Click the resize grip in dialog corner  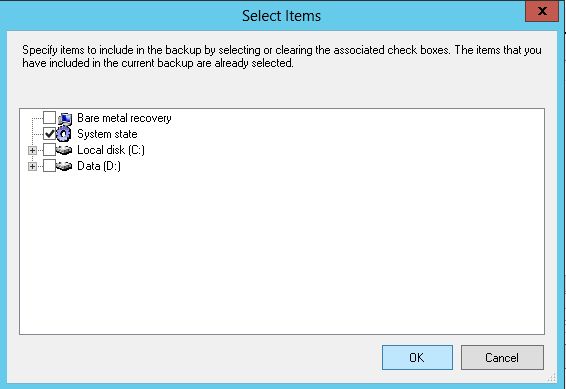(x=552, y=378)
